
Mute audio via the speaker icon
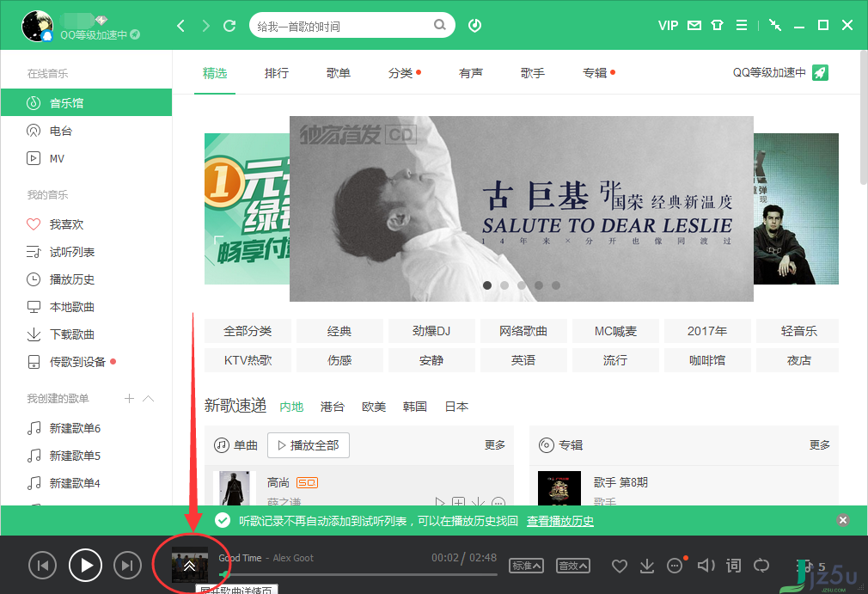click(706, 566)
